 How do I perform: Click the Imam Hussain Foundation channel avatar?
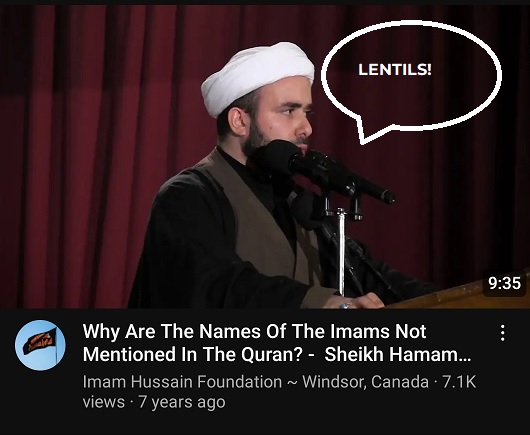coord(40,345)
